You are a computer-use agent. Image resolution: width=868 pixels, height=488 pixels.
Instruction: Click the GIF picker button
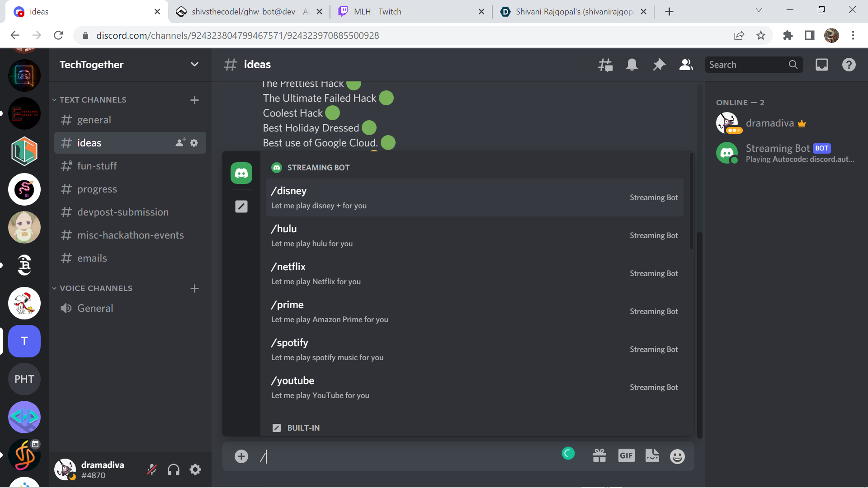click(x=626, y=456)
